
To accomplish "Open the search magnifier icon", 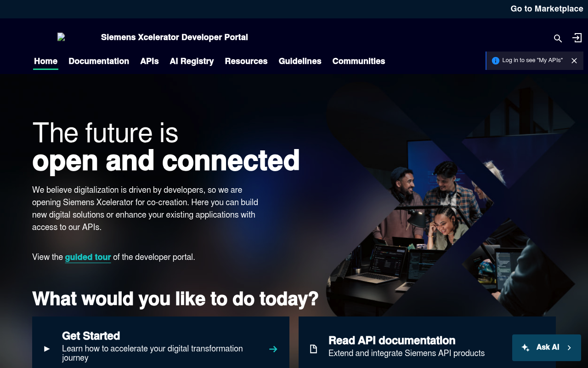I will coord(558,38).
